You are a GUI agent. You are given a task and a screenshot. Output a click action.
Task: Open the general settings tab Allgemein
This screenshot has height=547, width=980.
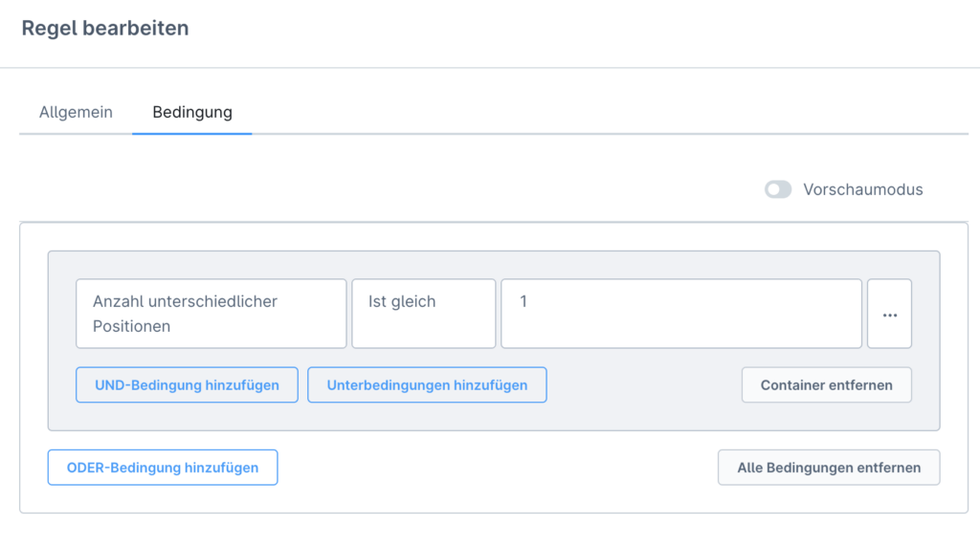pos(76,113)
